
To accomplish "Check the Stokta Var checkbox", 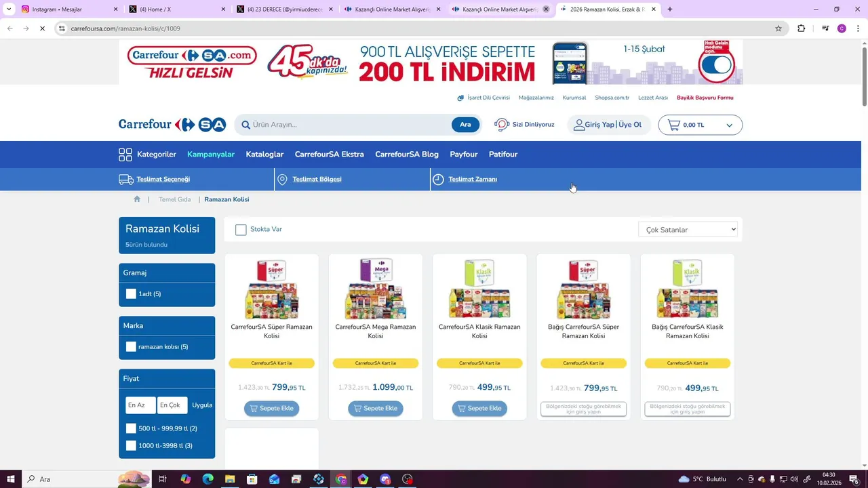I will pos(241,230).
